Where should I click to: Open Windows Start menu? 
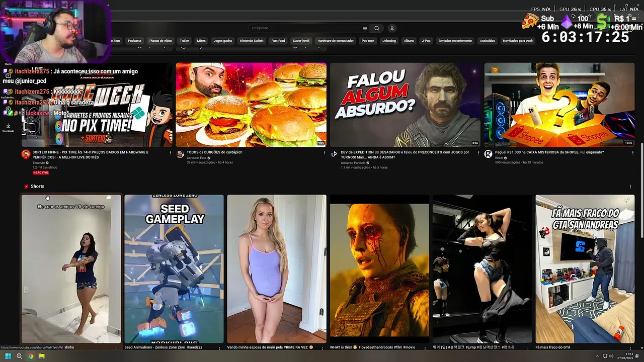click(8, 356)
